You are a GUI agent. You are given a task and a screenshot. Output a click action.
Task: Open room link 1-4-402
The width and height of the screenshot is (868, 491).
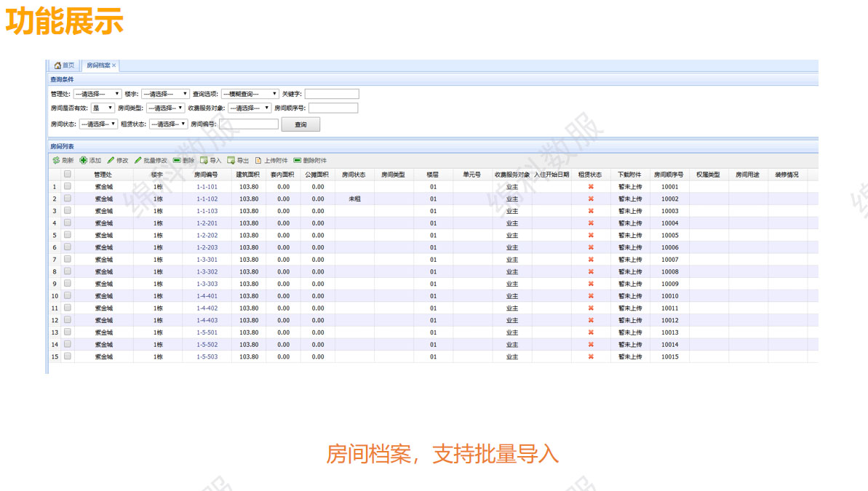(207, 308)
